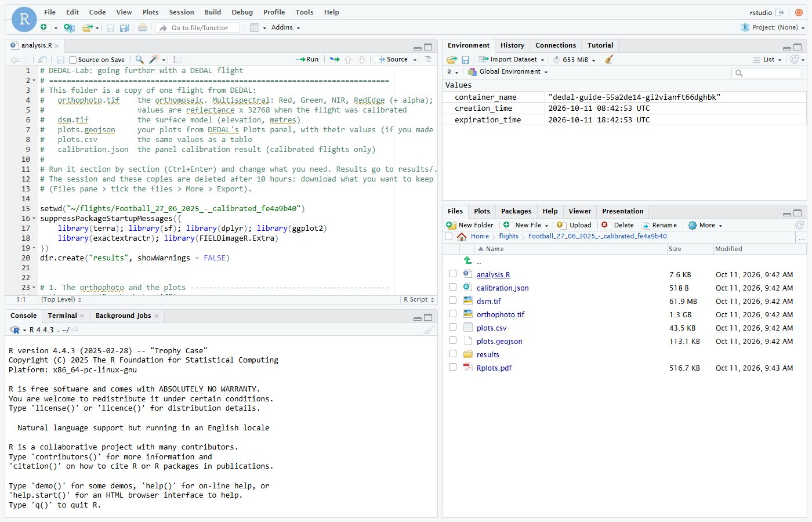Click the Refresh file listing icon in Files pane
Viewport: 812px width, 522px height.
point(799,225)
